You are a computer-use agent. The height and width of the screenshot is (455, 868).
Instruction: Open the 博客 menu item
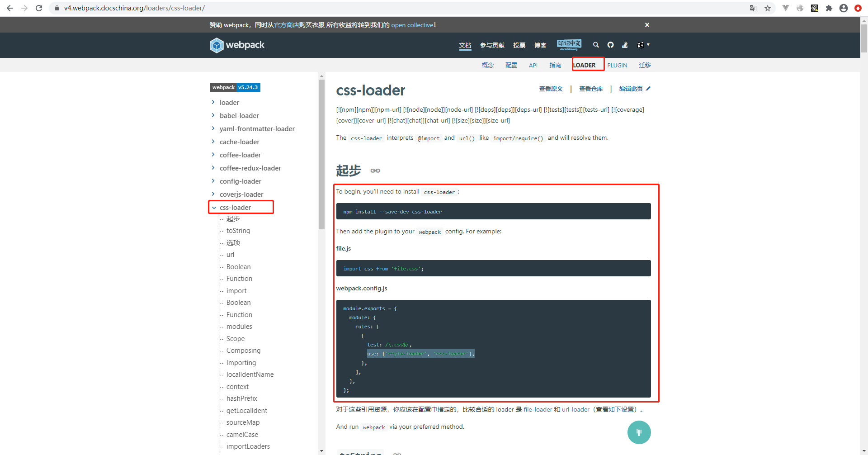[x=540, y=45]
